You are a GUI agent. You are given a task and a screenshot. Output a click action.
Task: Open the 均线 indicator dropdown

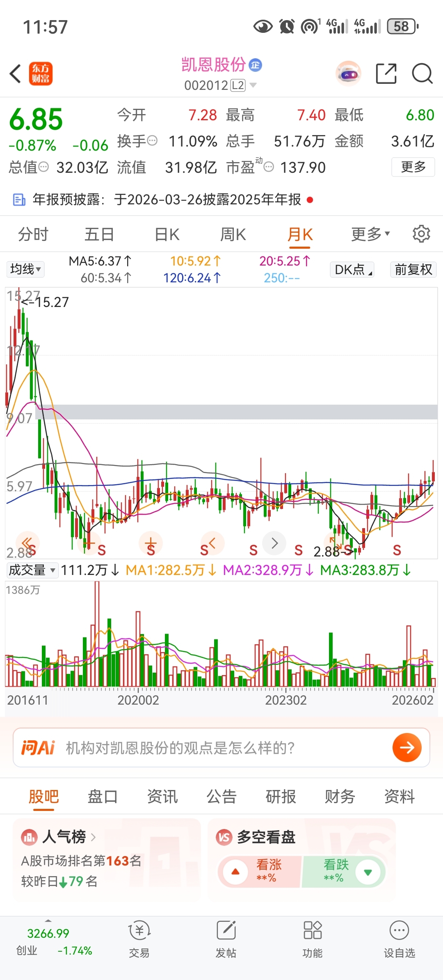pyautogui.click(x=25, y=269)
